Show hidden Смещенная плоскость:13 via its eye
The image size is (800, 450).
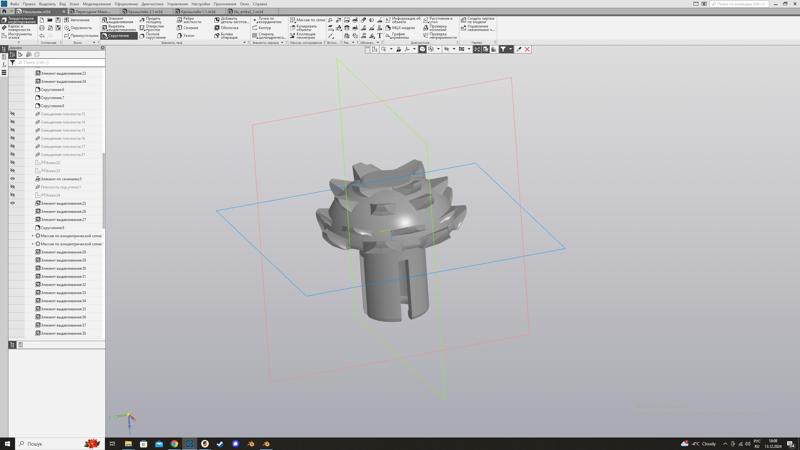(13, 114)
